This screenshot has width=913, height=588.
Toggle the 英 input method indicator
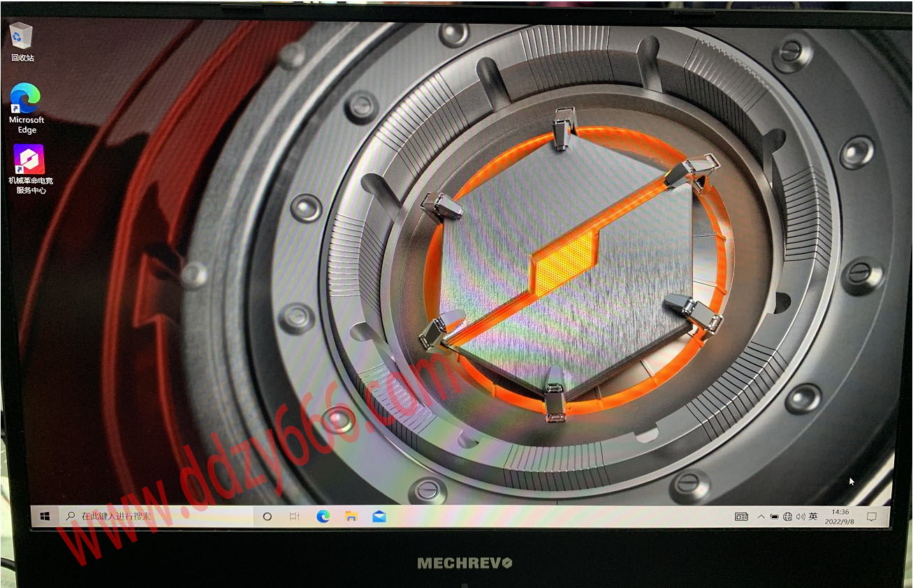(812, 517)
